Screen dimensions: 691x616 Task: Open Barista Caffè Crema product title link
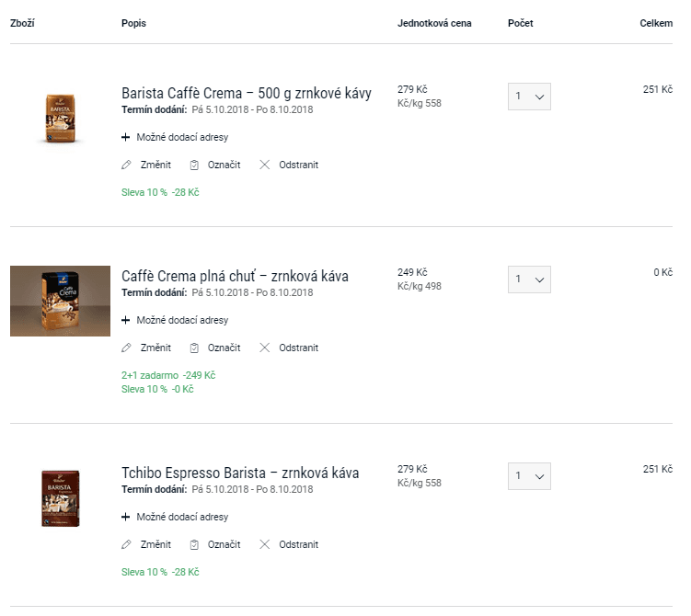point(247,94)
